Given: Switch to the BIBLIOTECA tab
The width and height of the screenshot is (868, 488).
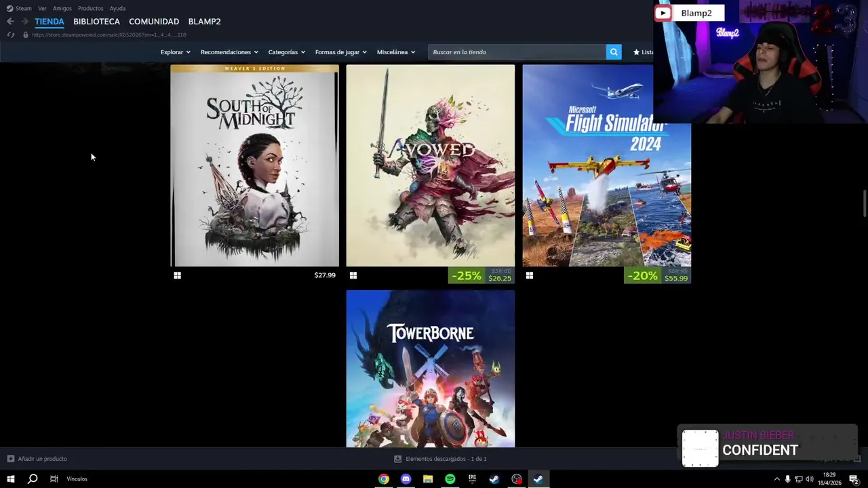Looking at the screenshot, I should pos(96,22).
